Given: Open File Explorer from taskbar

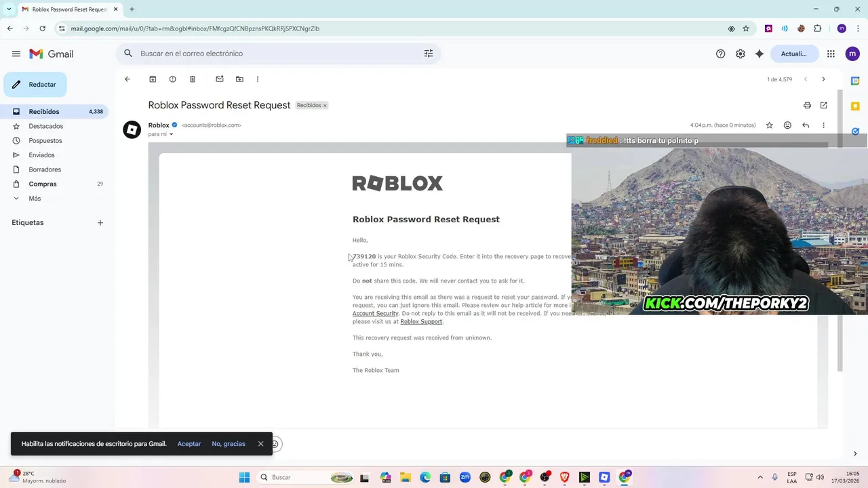Looking at the screenshot, I should [x=405, y=477].
